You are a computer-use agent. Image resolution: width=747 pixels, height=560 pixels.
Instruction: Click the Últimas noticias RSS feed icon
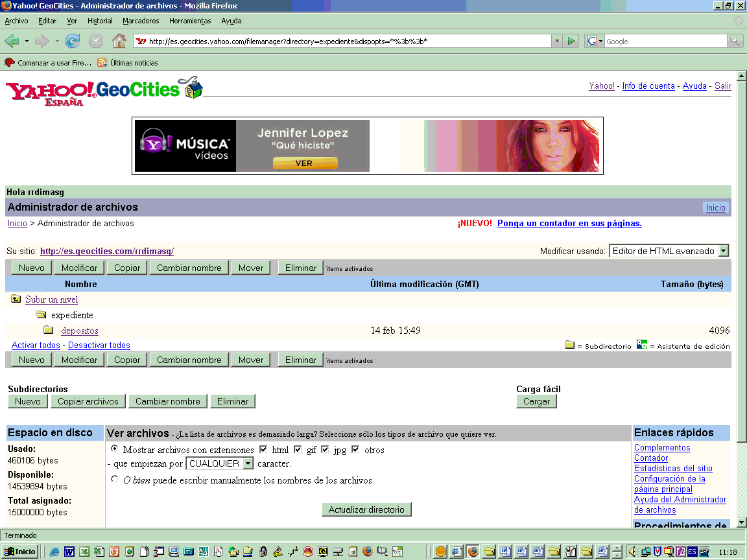[x=101, y=62]
